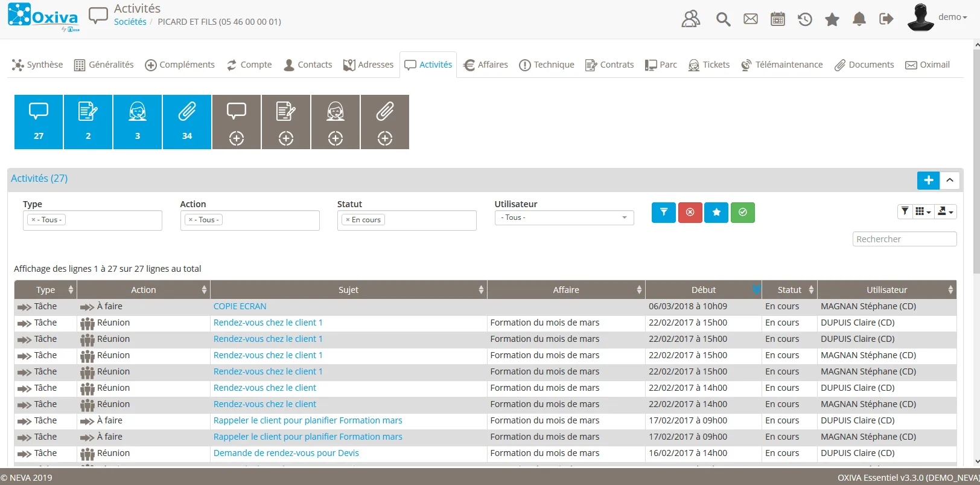Image resolution: width=980 pixels, height=485 pixels.
Task: Open the columns grid dropdown
Action: [x=923, y=211]
